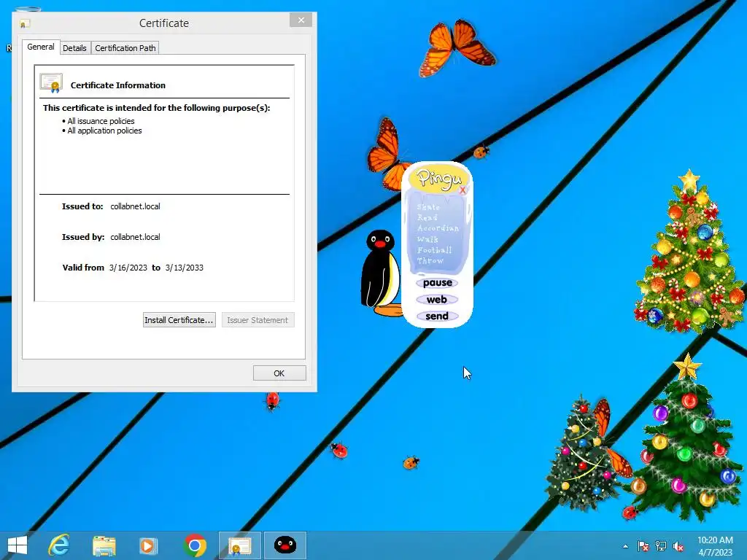Click the network status tray icon
747x560 pixels.
point(661,546)
